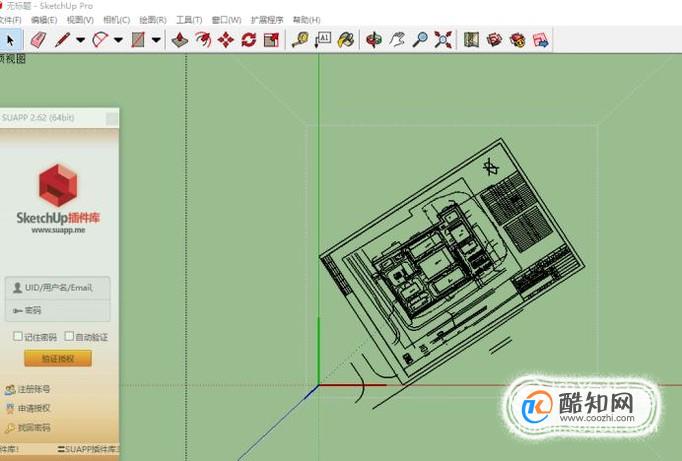
Task: Open the 相机(C) menu
Action: coord(116,20)
